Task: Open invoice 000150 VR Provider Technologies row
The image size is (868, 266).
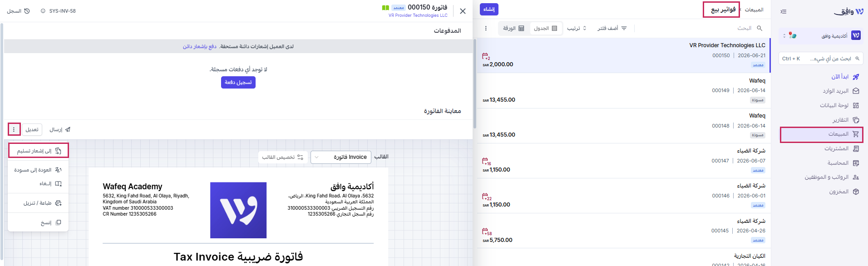Action: click(x=624, y=55)
